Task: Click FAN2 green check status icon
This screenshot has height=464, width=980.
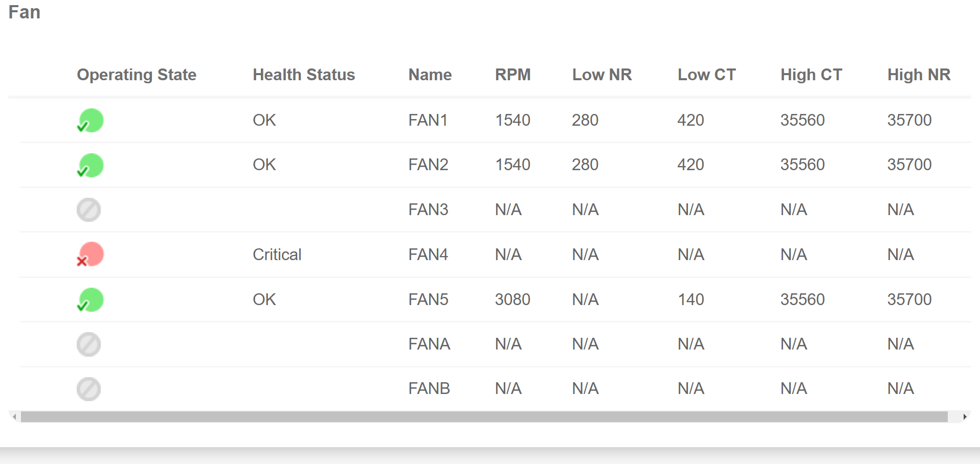Action: pyautogui.click(x=91, y=166)
